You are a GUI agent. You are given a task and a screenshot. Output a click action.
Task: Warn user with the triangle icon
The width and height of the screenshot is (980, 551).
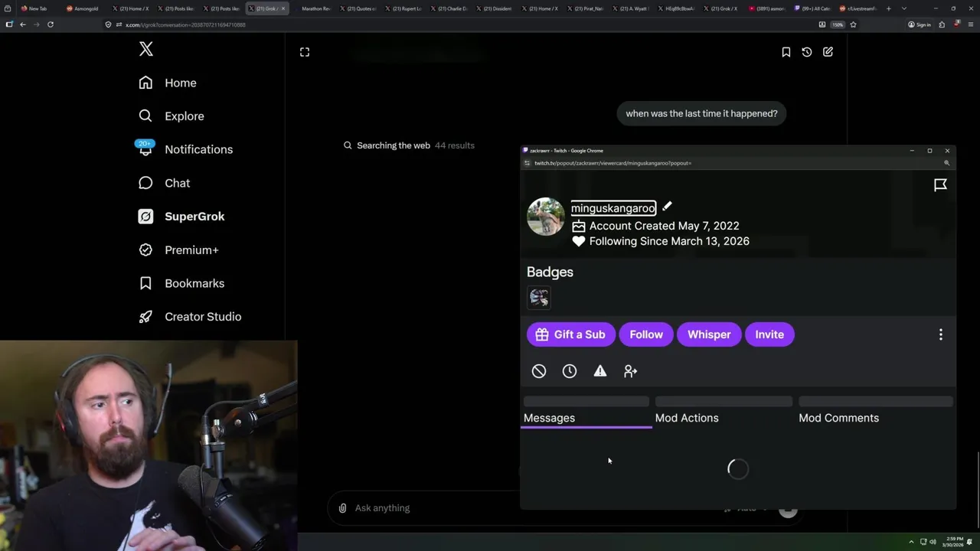click(x=600, y=371)
